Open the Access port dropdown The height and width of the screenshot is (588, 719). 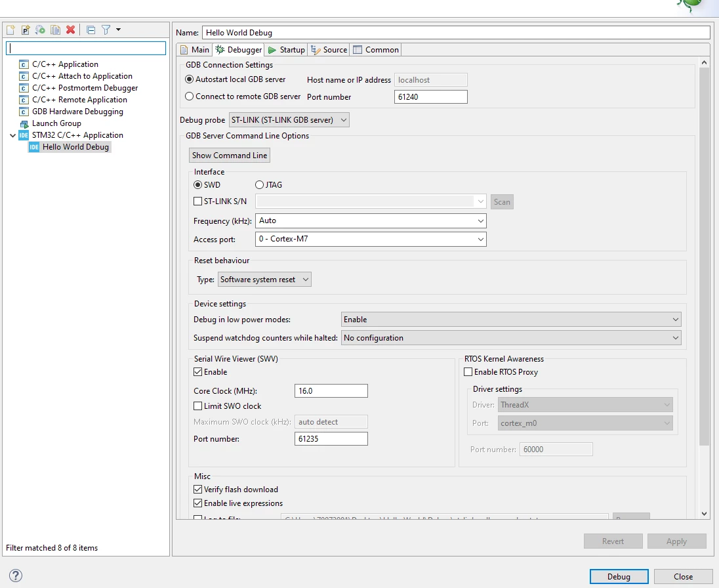click(371, 239)
